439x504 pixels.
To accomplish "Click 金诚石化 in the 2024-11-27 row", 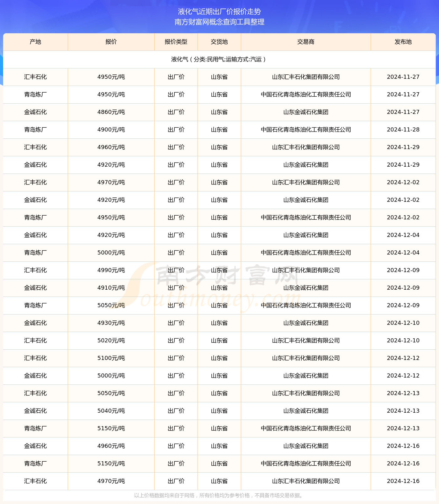I will point(35,112).
